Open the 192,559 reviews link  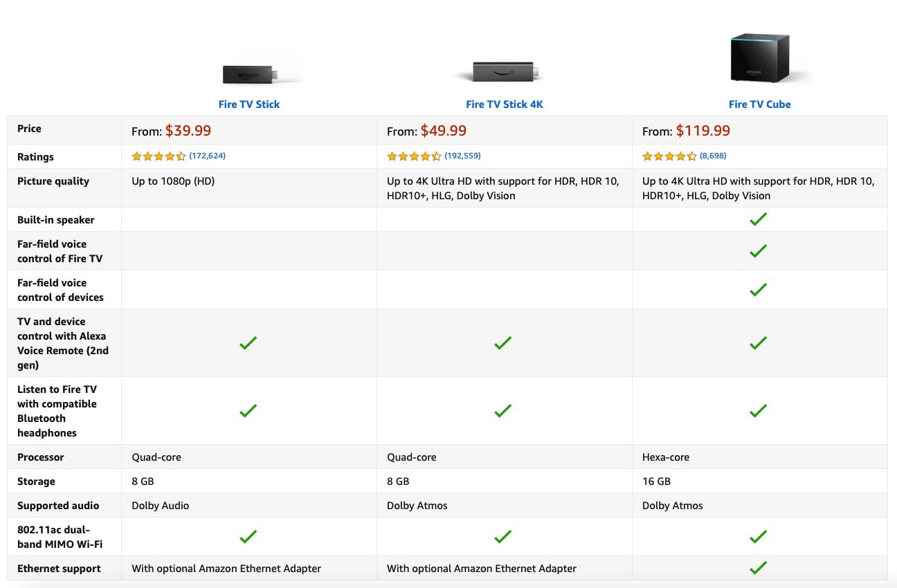pos(462,156)
